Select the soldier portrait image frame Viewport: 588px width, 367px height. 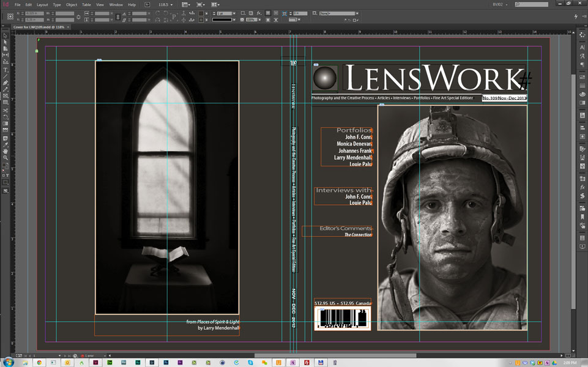[x=452, y=217]
